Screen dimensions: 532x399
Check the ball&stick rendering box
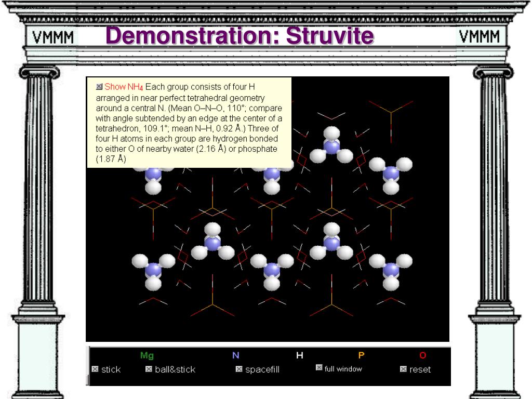149,369
